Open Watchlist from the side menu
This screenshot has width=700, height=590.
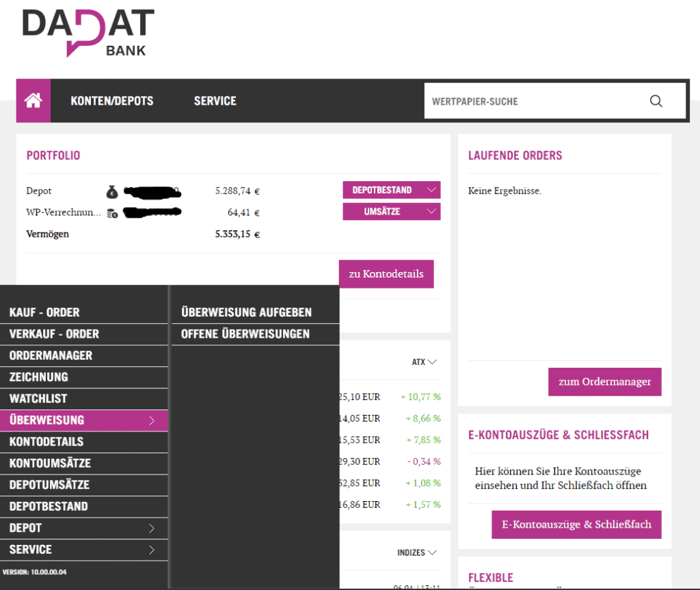pos(38,399)
